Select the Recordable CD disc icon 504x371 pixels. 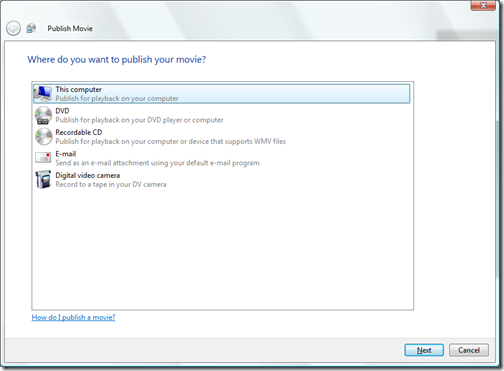click(x=43, y=137)
